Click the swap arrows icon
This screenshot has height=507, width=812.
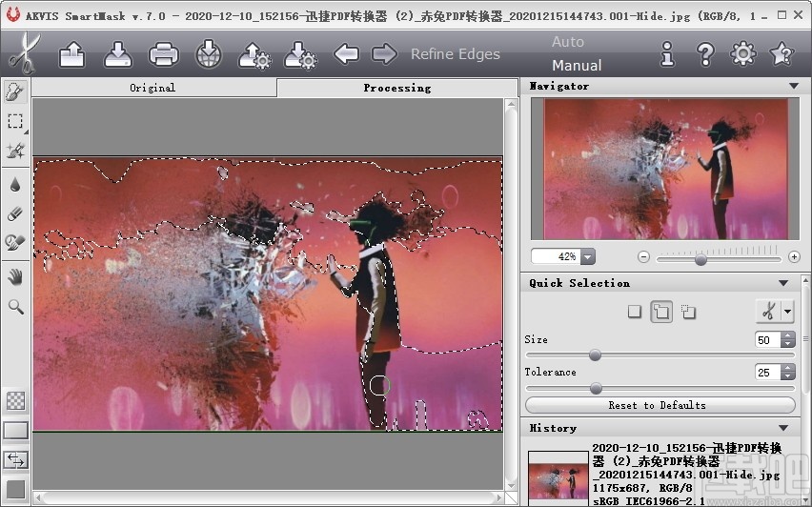pyautogui.click(x=15, y=460)
